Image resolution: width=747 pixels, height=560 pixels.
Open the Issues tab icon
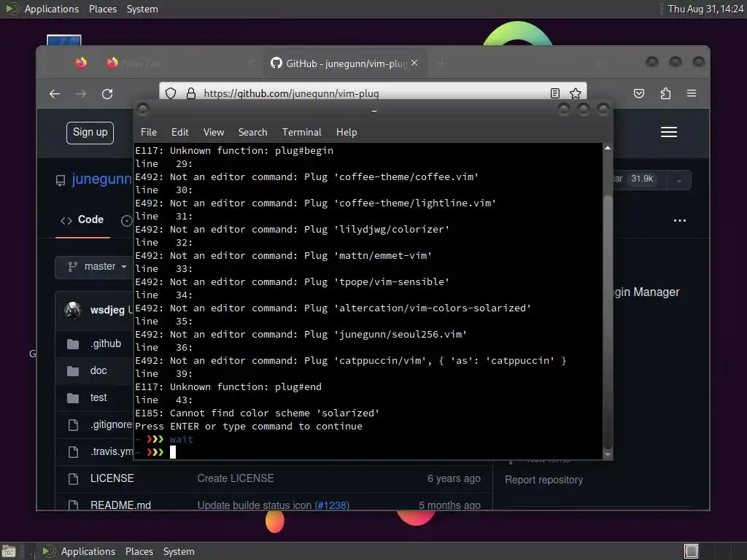(126, 220)
